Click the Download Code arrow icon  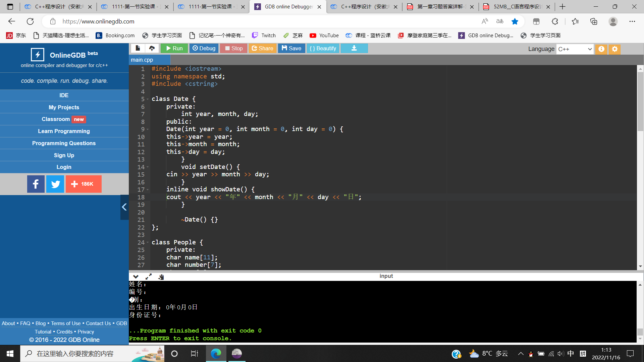coord(354,48)
